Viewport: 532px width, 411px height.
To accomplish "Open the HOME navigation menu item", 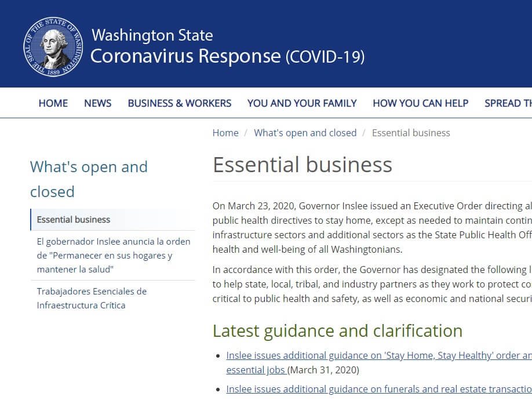I will click(x=53, y=103).
